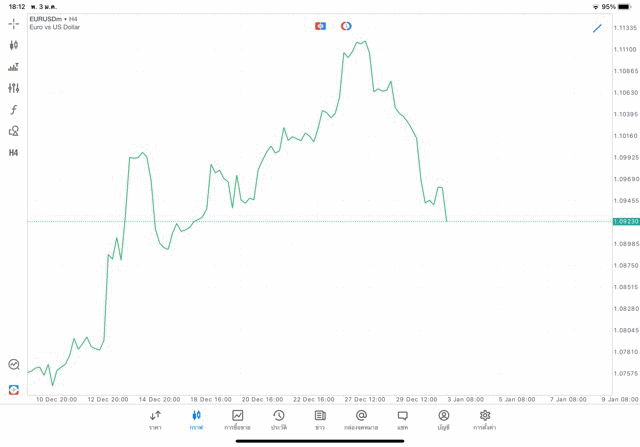Open the chart analysis magnifier icon

[x=14, y=365]
